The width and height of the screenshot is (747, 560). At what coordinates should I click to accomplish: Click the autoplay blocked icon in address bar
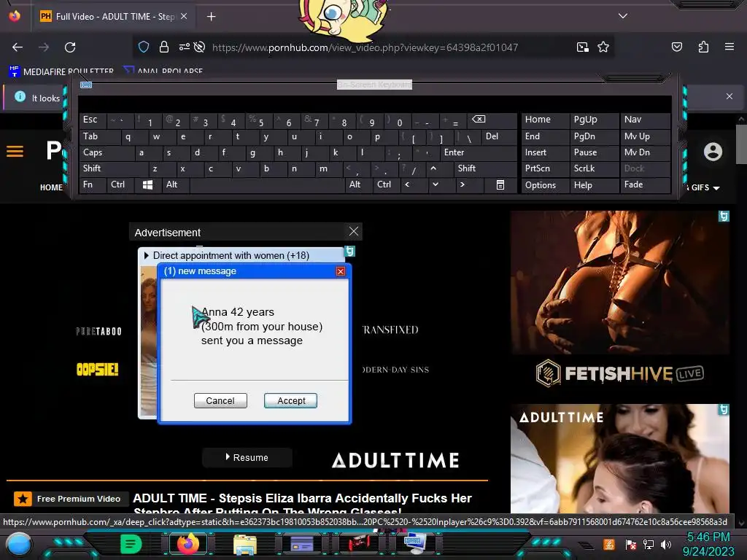(200, 47)
